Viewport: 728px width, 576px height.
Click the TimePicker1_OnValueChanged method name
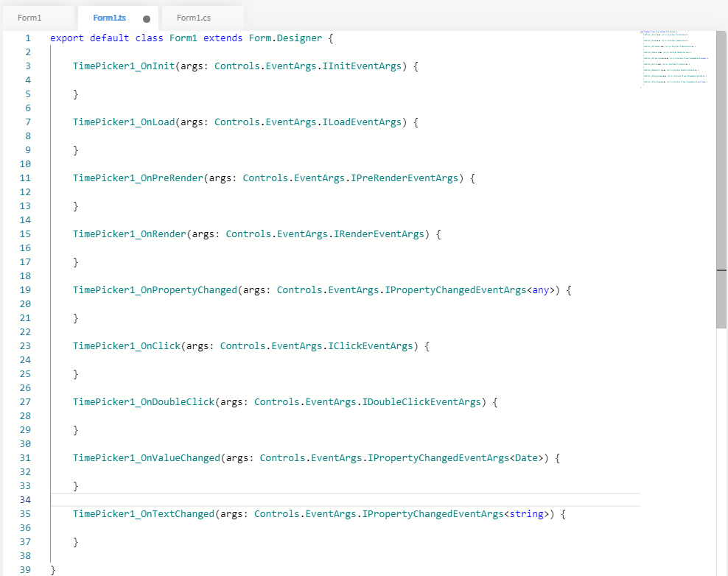point(146,458)
